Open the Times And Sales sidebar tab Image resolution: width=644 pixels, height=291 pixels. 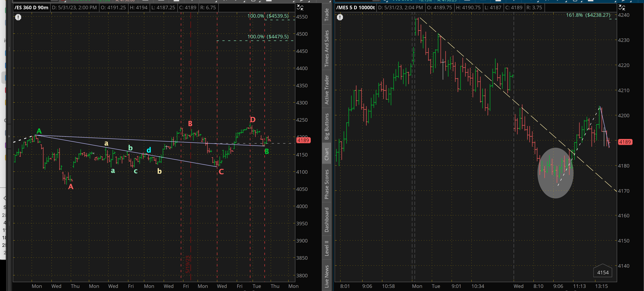(326, 48)
